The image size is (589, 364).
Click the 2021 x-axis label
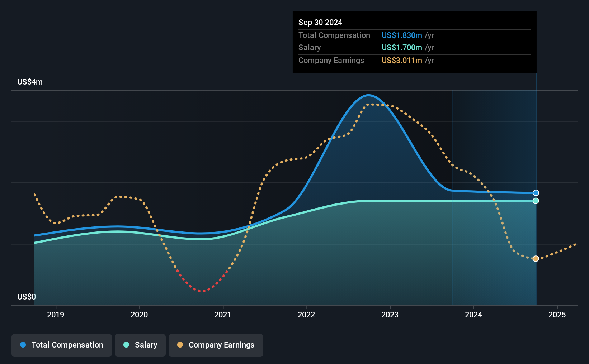point(223,315)
